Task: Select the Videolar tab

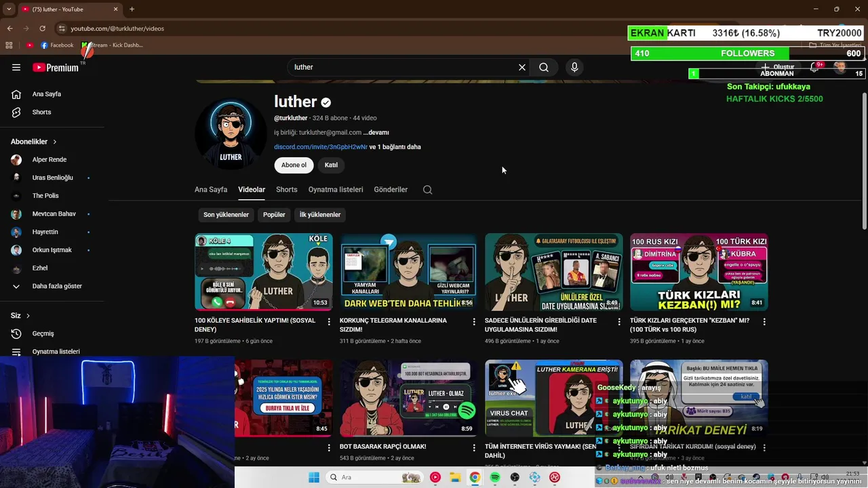Action: [252, 190]
